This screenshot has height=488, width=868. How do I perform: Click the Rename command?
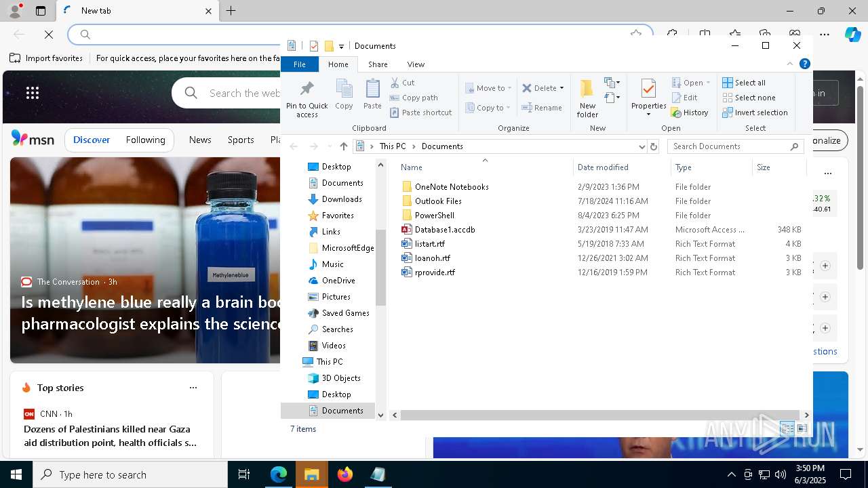pos(542,108)
